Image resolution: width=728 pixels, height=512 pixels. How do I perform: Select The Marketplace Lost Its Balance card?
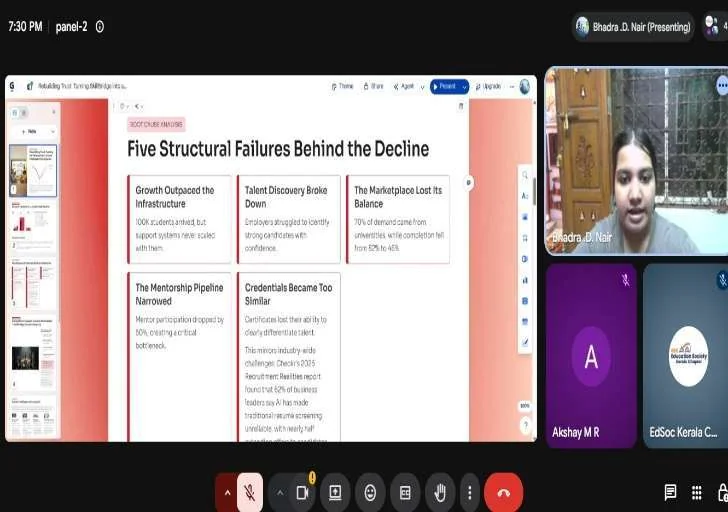(x=398, y=219)
